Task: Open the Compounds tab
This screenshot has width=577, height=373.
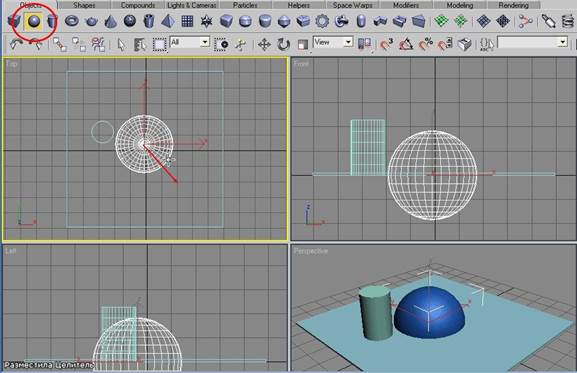Action: [x=138, y=5]
